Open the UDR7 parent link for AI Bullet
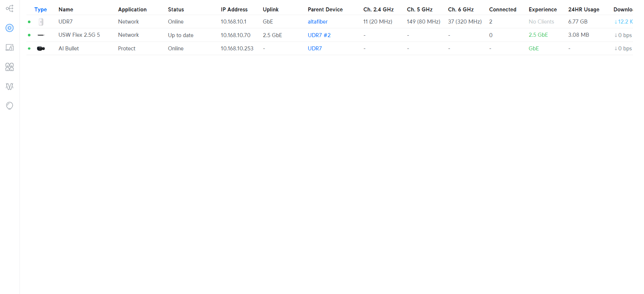 [x=315, y=49]
